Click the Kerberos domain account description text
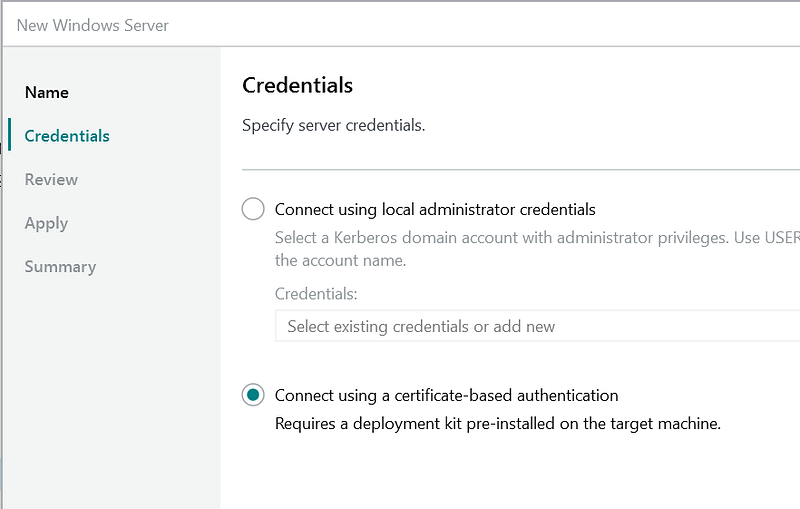Image resolution: width=800 pixels, height=509 pixels. [535, 238]
